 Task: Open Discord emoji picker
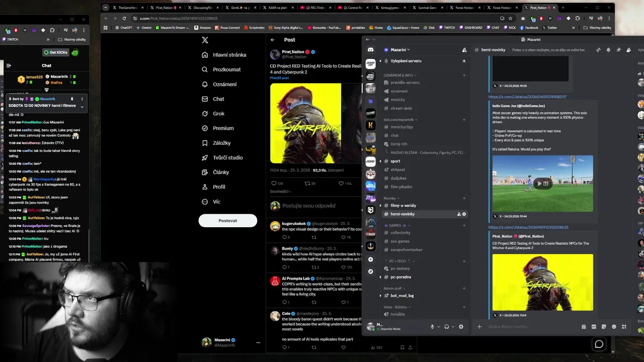[614, 326]
